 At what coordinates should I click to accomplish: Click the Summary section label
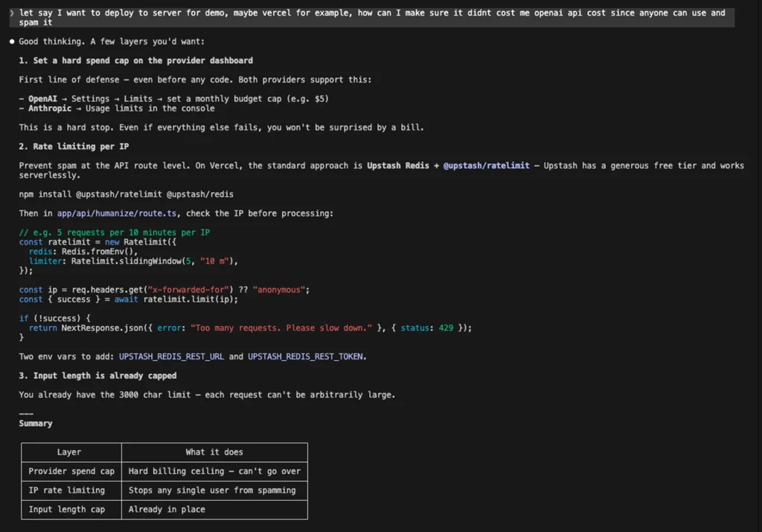pos(35,423)
